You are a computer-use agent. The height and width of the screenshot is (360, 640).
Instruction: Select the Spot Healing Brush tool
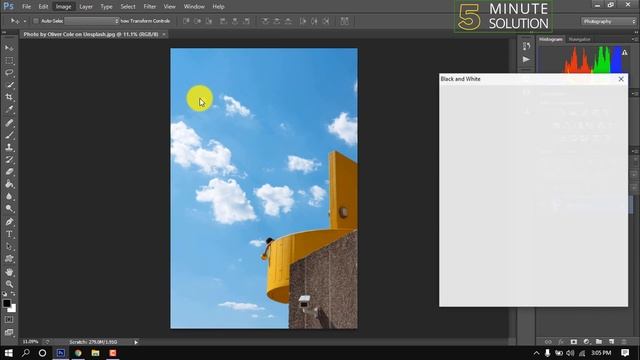(x=9, y=122)
